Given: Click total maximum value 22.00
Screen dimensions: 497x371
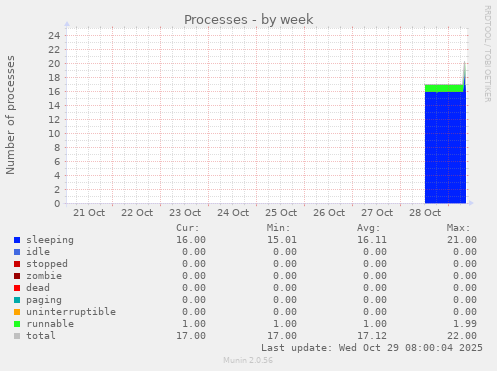Looking at the screenshot, I should click(x=462, y=336).
